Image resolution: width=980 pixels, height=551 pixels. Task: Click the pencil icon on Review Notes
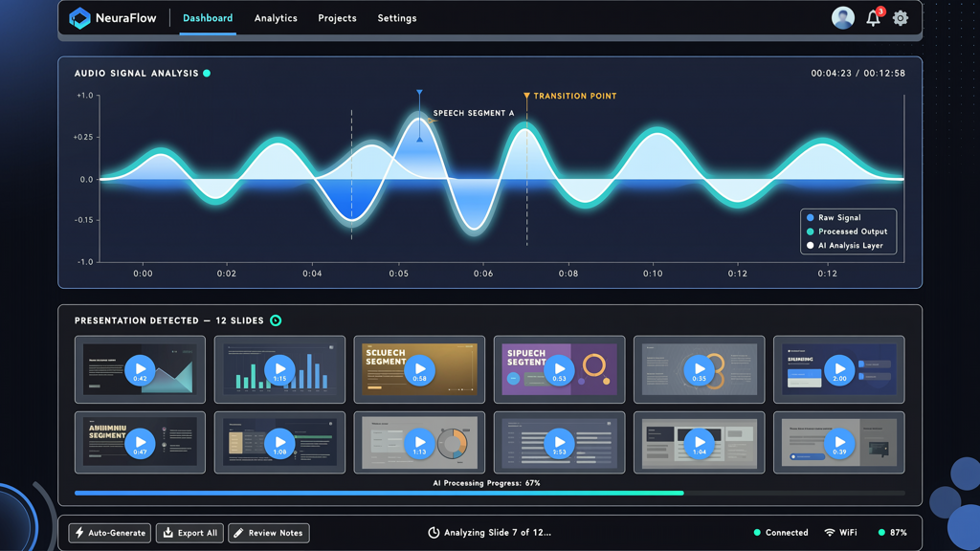238,533
